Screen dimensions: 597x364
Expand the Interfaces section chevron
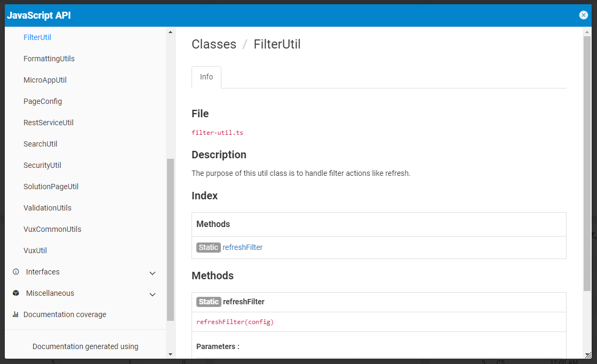pyautogui.click(x=153, y=273)
